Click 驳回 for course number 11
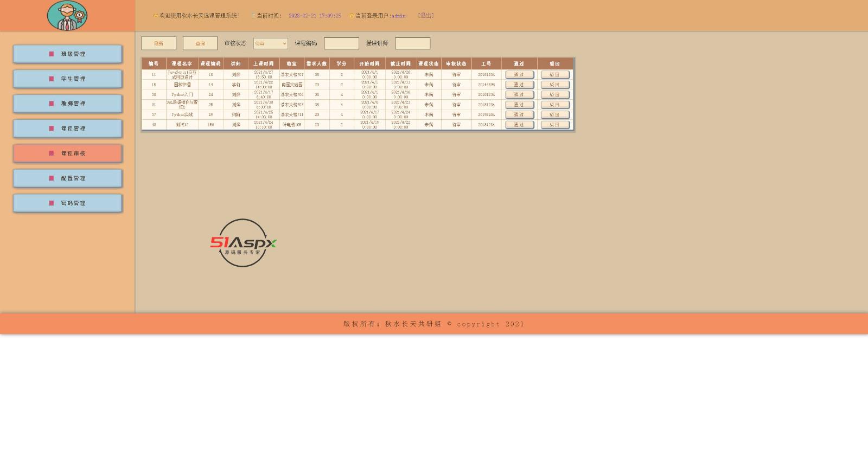868x456 pixels. click(555, 75)
